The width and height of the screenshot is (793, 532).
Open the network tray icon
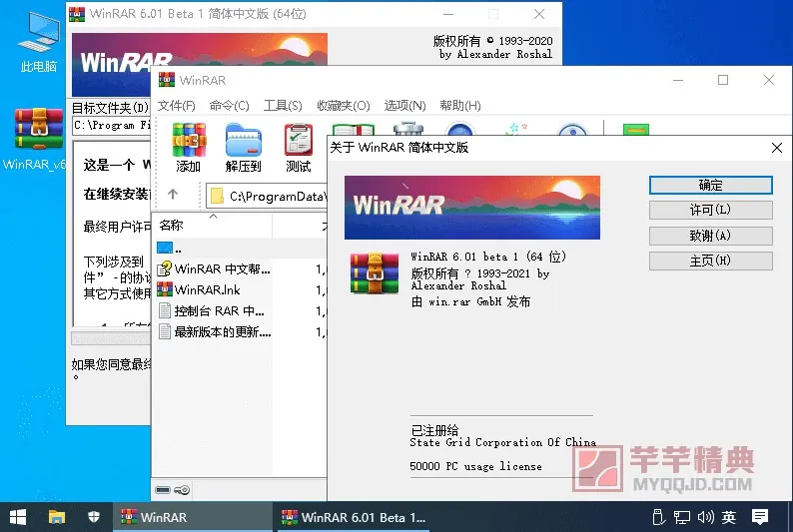682,517
